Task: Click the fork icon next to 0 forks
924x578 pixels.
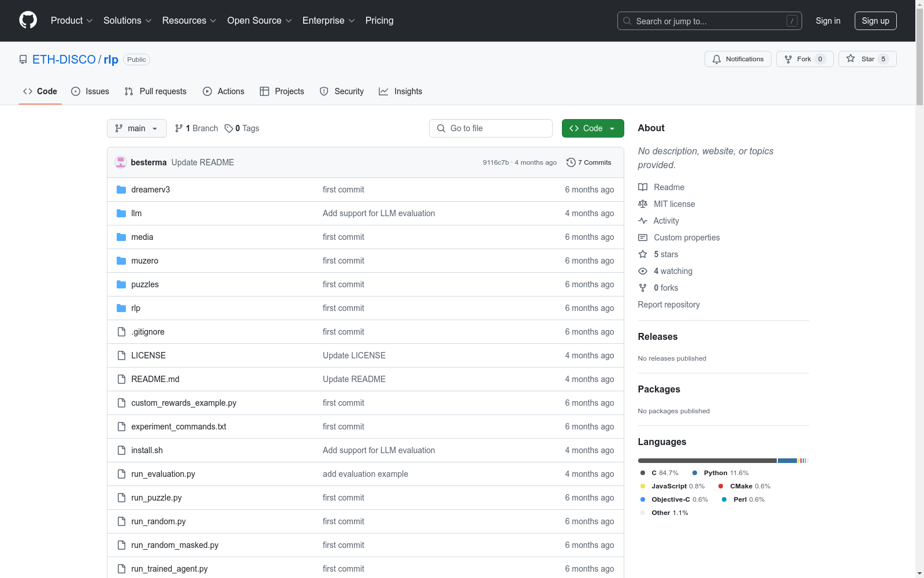Action: click(643, 288)
